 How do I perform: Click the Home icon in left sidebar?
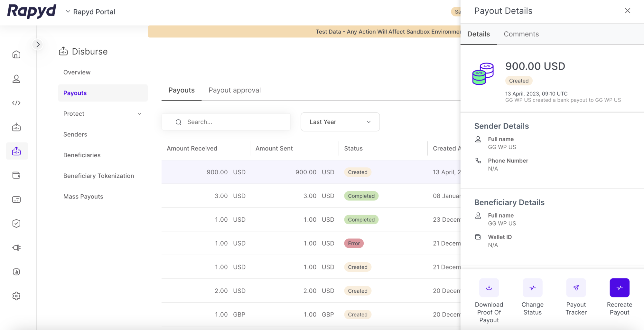16,54
